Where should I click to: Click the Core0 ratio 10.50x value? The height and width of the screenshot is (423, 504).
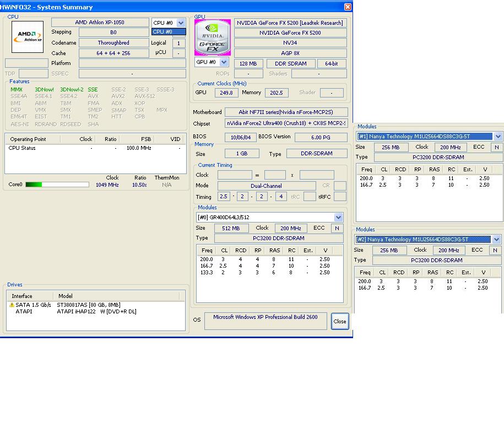[139, 185]
